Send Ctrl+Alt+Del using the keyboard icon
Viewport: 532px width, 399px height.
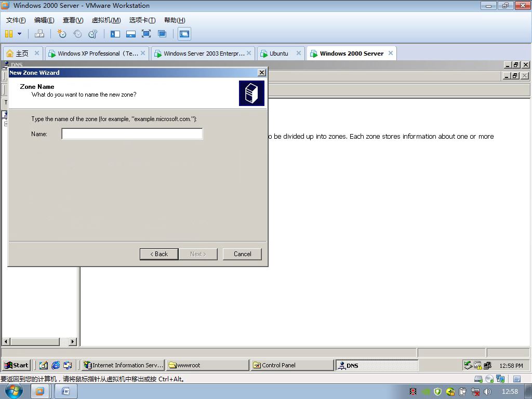(x=39, y=34)
